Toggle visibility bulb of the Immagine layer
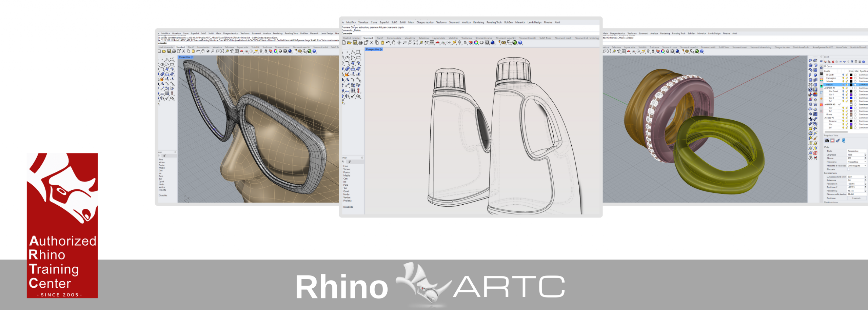868x310 pixels. point(843,78)
